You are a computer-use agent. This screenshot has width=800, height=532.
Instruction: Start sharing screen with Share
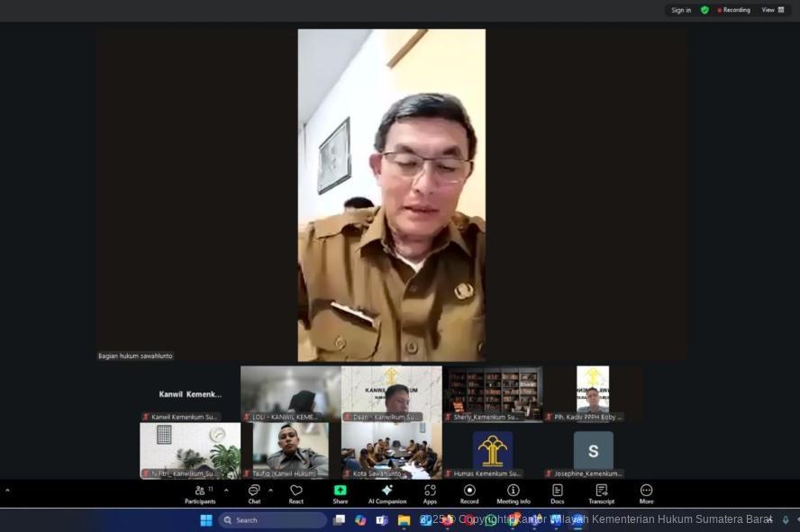click(340, 493)
